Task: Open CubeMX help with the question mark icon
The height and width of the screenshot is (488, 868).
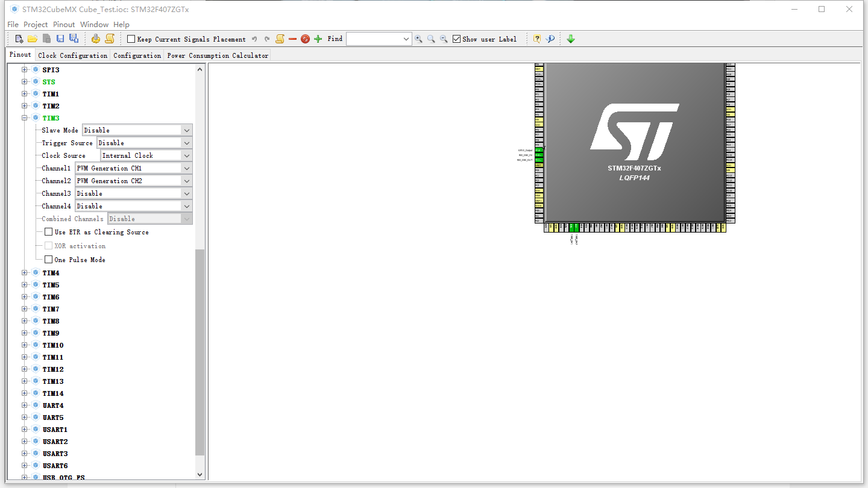Action: [537, 39]
